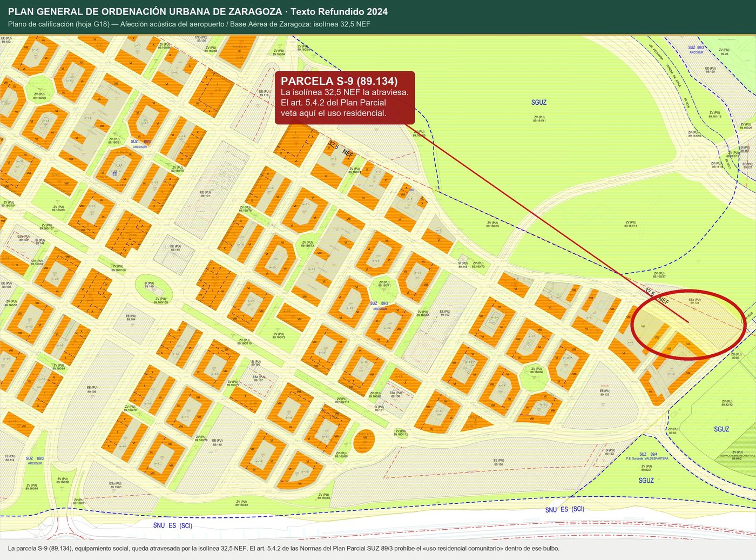This screenshot has width=756, height=560.
Task: Select parcel label 'EE (PU) 89.102'
Action: coord(444,313)
